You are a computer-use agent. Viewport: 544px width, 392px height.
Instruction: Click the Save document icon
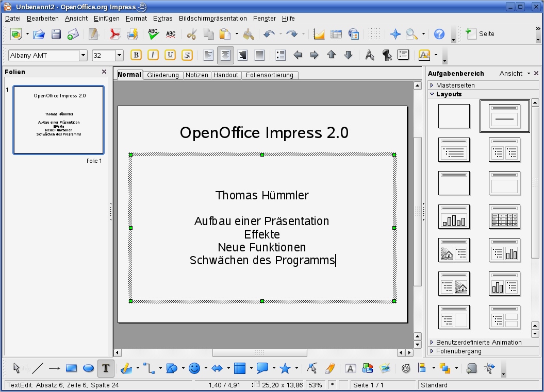pos(56,34)
